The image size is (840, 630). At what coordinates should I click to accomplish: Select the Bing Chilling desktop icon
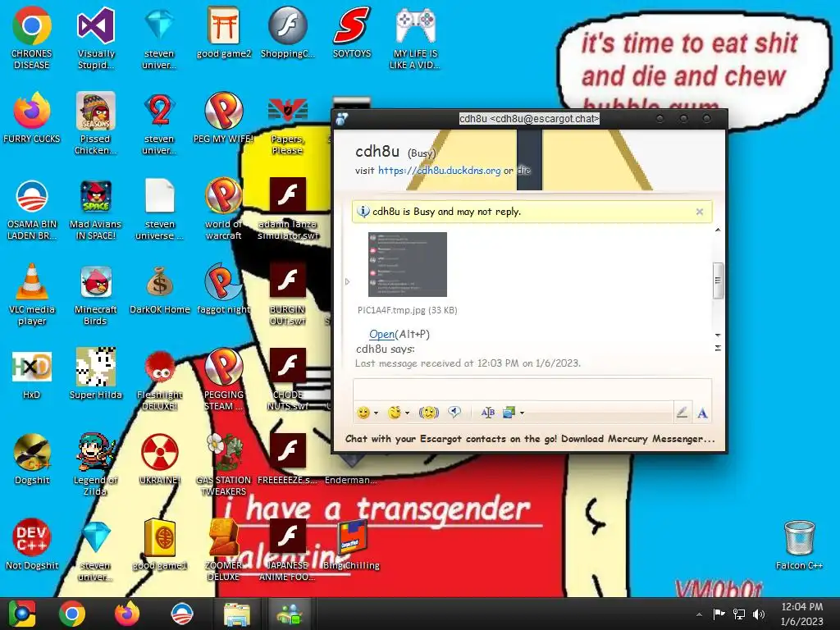pyautogui.click(x=351, y=545)
